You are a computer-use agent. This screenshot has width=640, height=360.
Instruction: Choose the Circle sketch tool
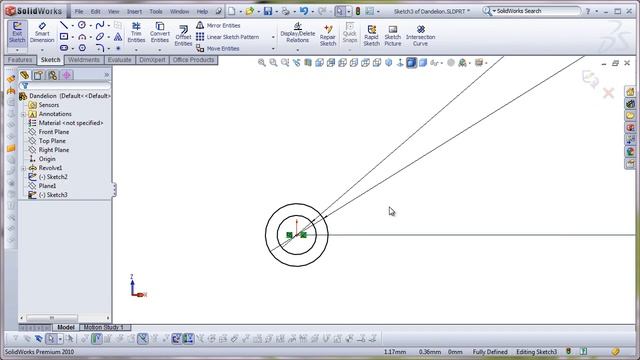click(82, 25)
